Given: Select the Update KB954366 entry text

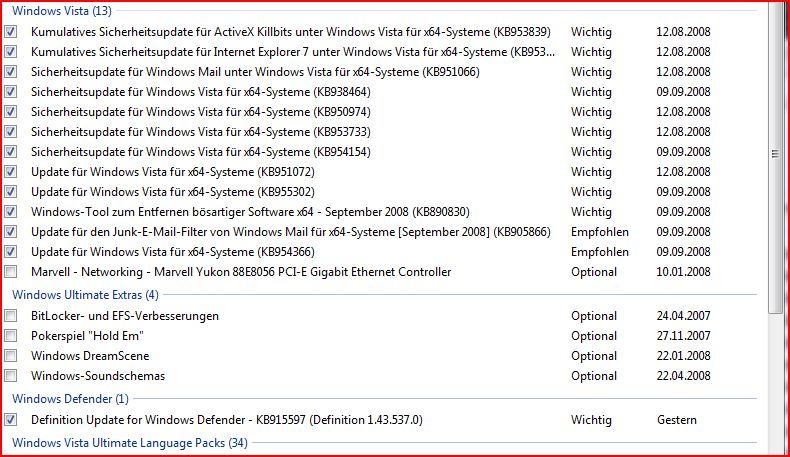Looking at the screenshot, I should pyautogui.click(x=172, y=251).
